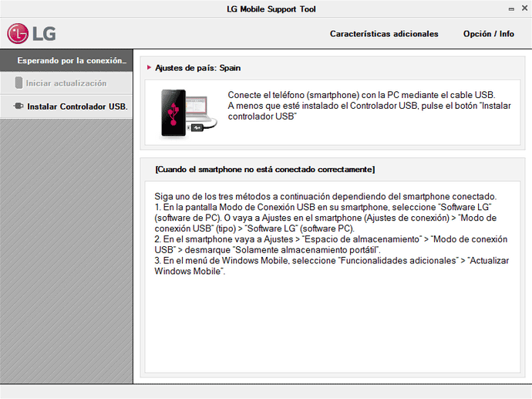
Task: Click the Siga uno de los tres métodos line
Action: coord(325,197)
